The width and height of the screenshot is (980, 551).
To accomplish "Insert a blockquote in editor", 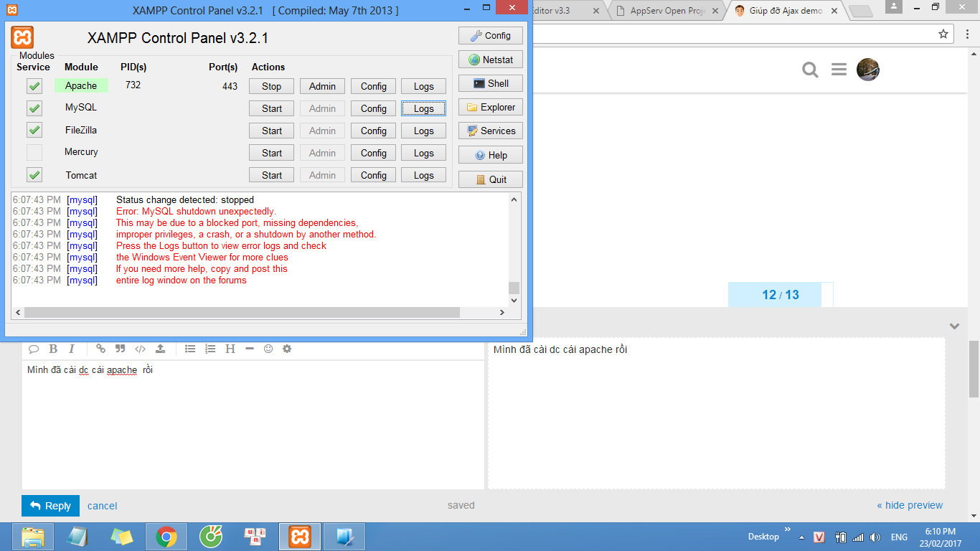I will 121,349.
